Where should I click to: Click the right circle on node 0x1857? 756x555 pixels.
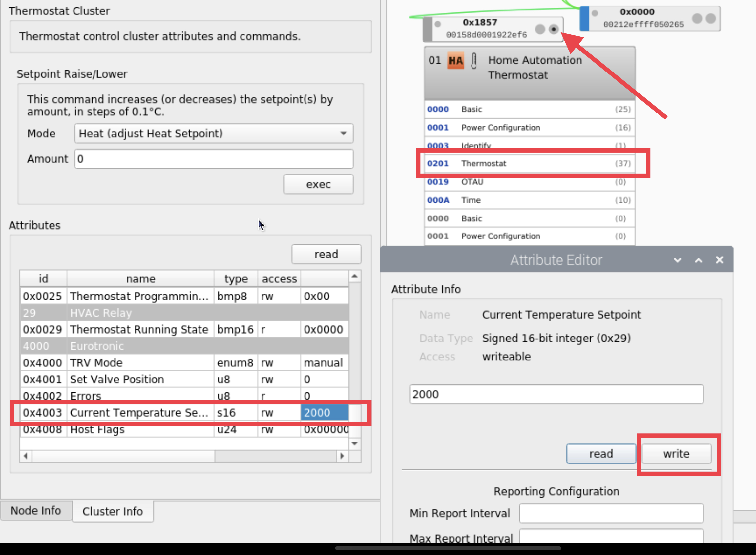554,29
